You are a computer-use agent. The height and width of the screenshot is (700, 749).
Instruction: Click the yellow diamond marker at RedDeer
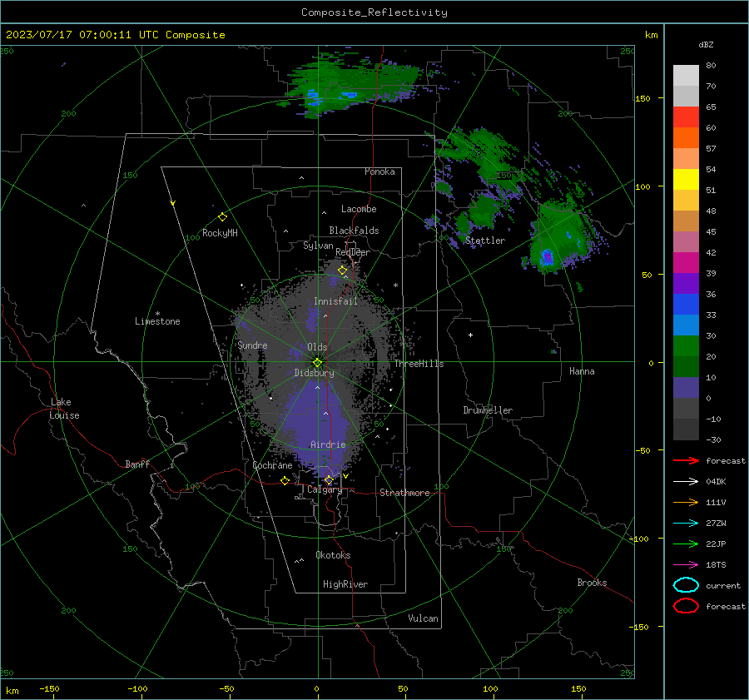[x=342, y=271]
